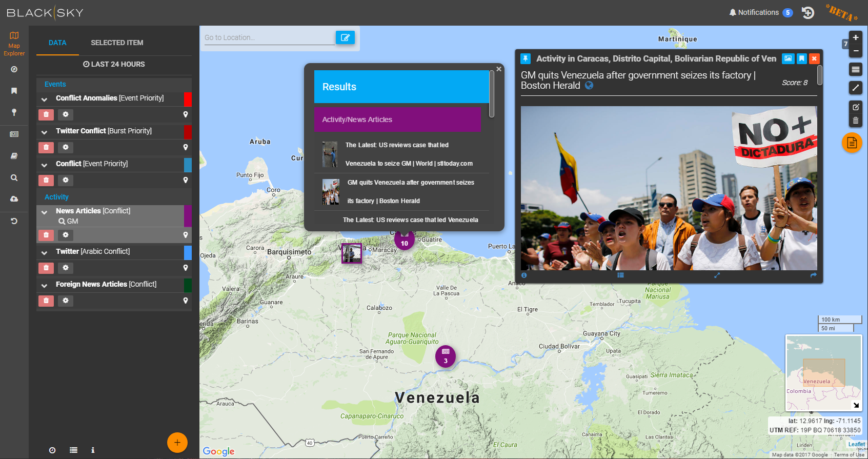
Task: Click the share arrow on article popup
Action: (x=813, y=275)
